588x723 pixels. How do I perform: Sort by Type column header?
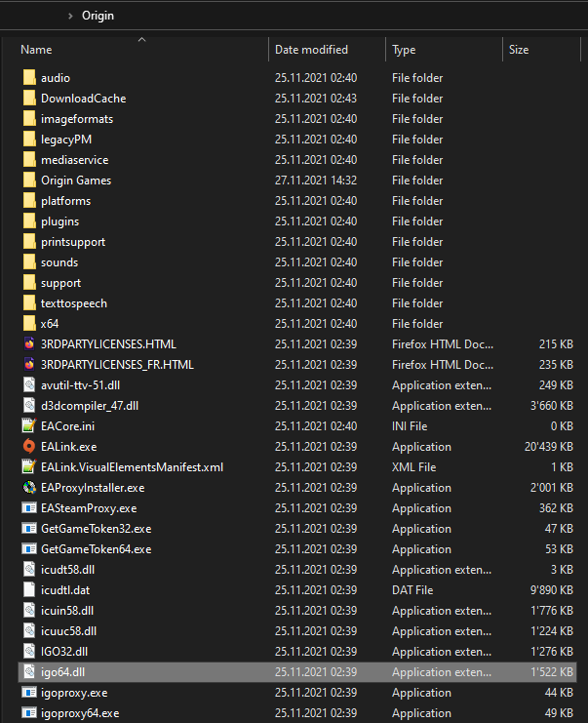(404, 50)
